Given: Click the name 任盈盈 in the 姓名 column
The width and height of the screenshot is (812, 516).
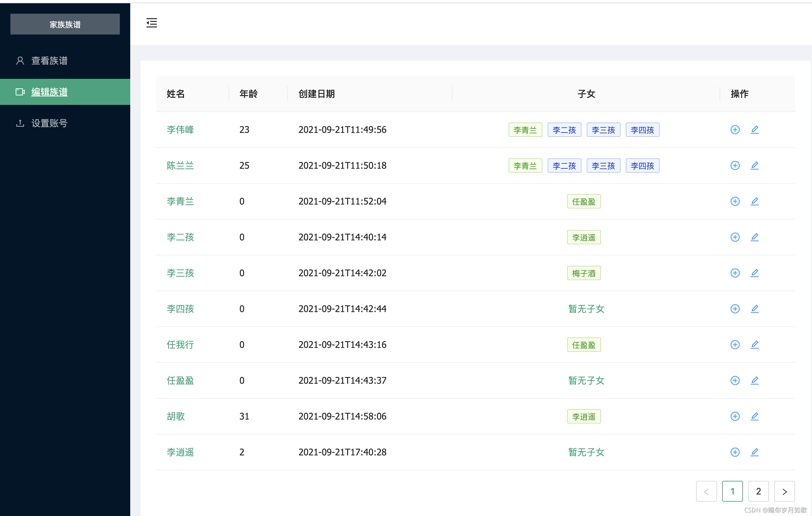Looking at the screenshot, I should [180, 380].
